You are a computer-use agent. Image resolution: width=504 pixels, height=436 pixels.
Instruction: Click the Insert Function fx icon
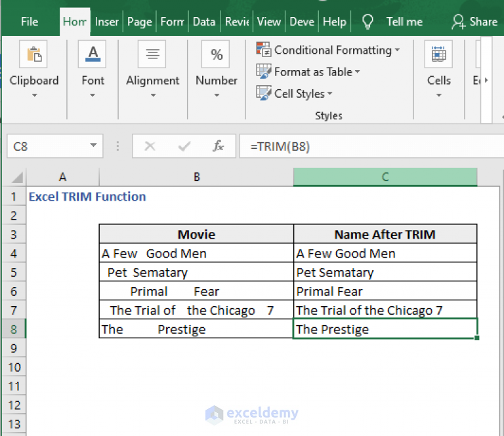point(219,146)
